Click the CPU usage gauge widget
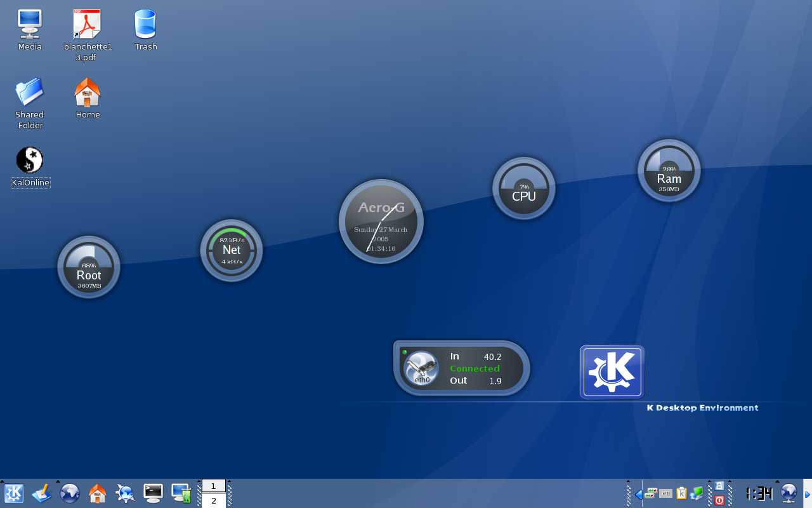The width and height of the screenshot is (812, 508). tap(524, 188)
